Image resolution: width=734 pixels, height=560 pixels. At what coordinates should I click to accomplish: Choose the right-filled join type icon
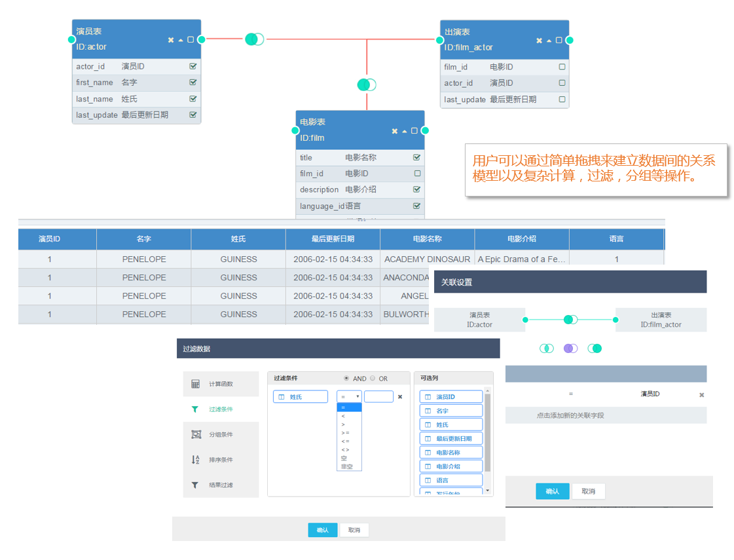point(595,348)
